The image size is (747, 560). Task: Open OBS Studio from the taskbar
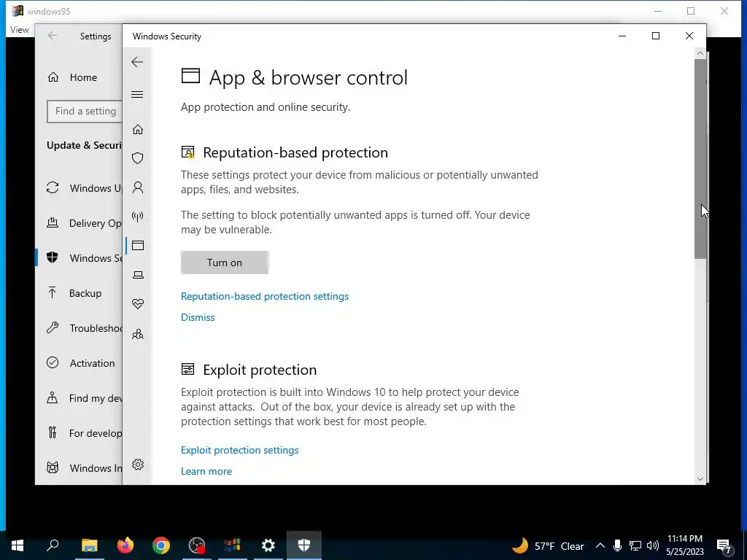click(197, 545)
